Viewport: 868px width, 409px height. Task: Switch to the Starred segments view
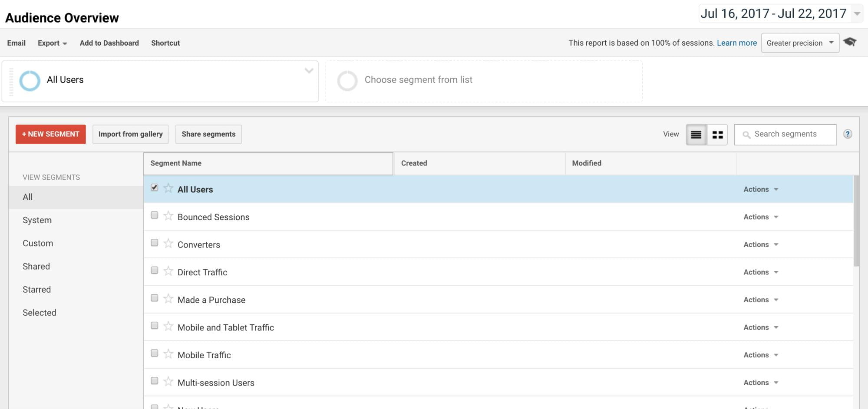click(36, 289)
